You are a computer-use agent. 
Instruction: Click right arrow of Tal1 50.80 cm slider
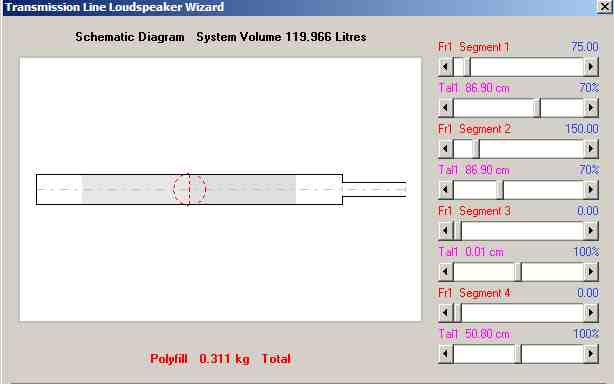[591, 354]
